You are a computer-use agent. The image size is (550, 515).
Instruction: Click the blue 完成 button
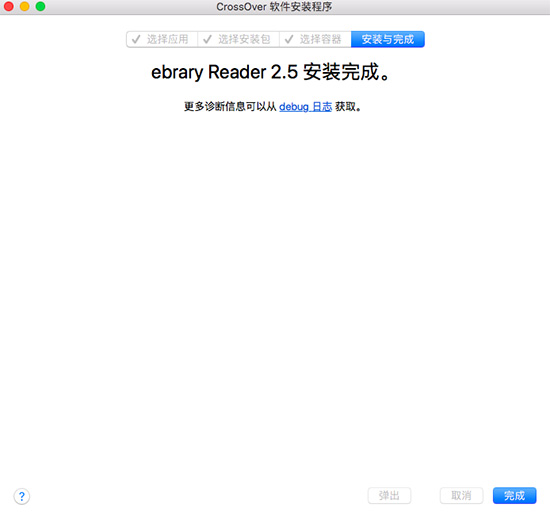pyautogui.click(x=515, y=495)
